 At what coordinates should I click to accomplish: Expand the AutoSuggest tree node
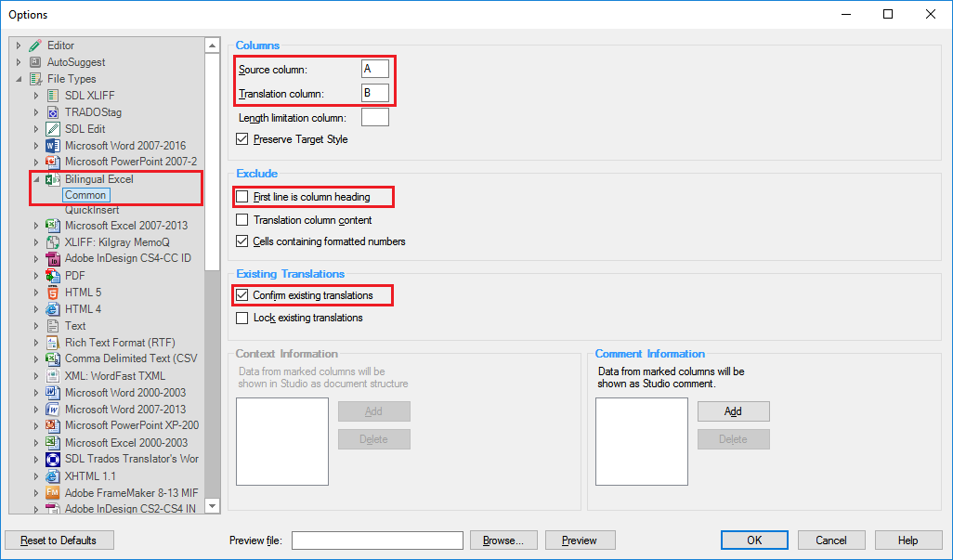click(19, 62)
